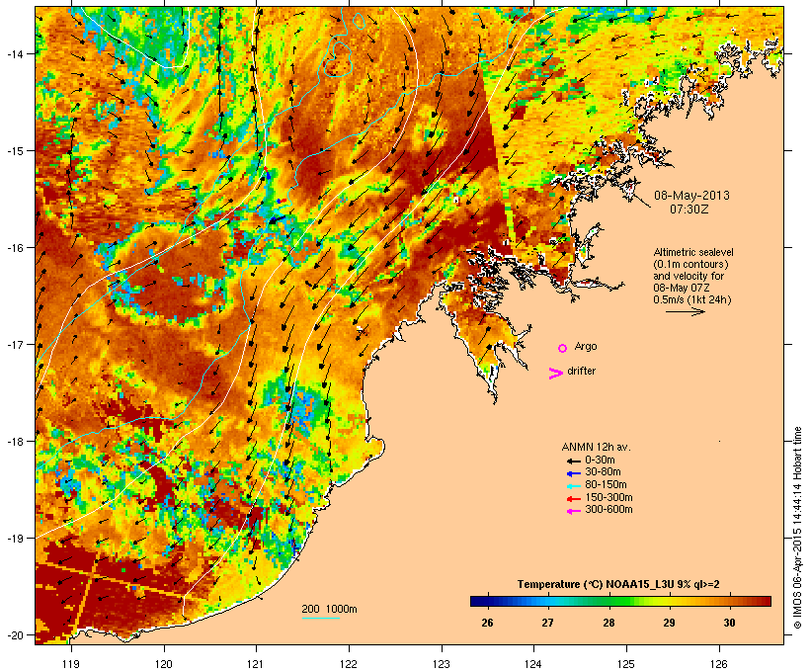The width and height of the screenshot is (810, 672).
Task: Click longitude axis label 121
Action: pyautogui.click(x=256, y=664)
